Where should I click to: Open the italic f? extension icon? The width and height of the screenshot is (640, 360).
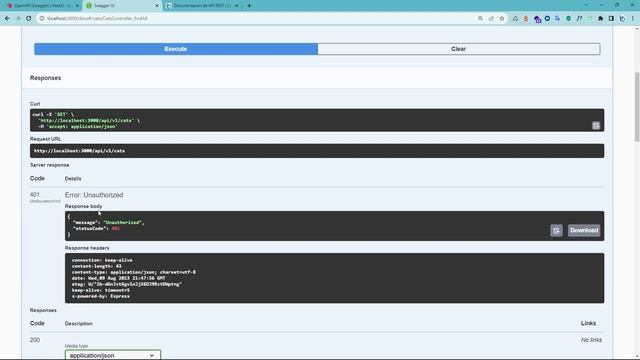tap(579, 18)
